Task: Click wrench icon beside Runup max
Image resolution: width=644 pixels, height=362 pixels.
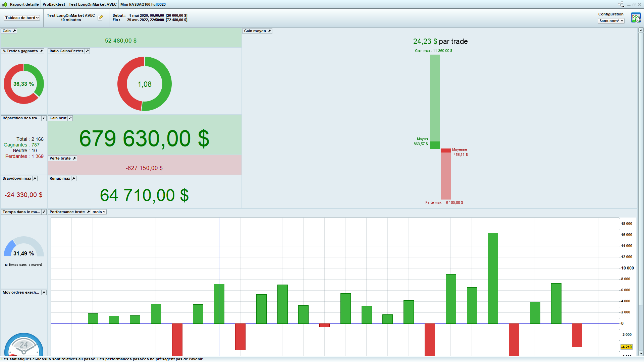Action: [x=74, y=178]
